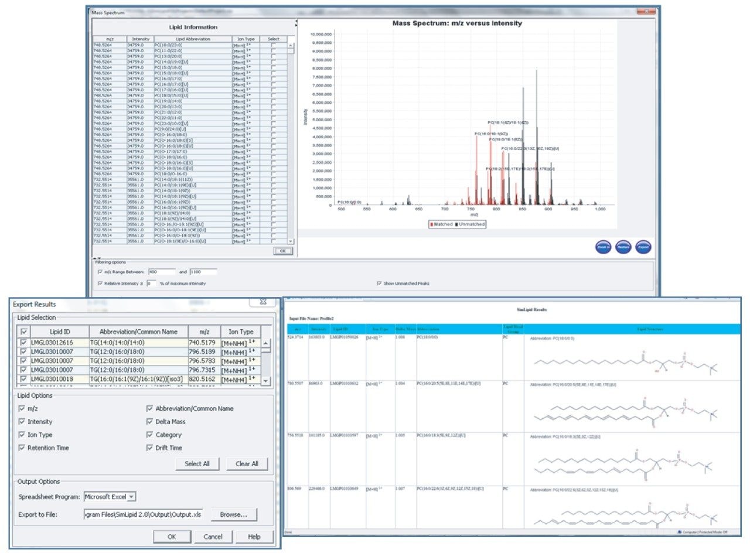Toggle the Ion Type lipid option checkbox
The image size is (750, 560).
22,435
